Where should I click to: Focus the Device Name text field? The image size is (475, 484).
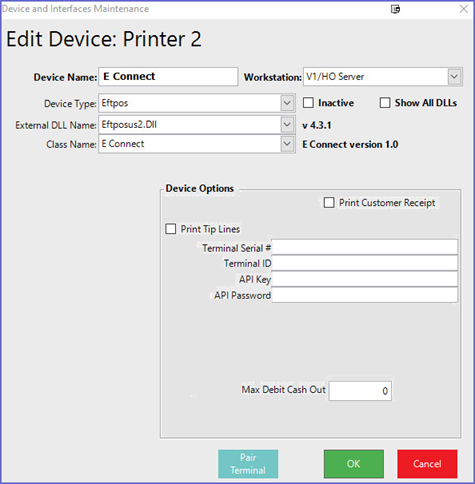coord(168,77)
